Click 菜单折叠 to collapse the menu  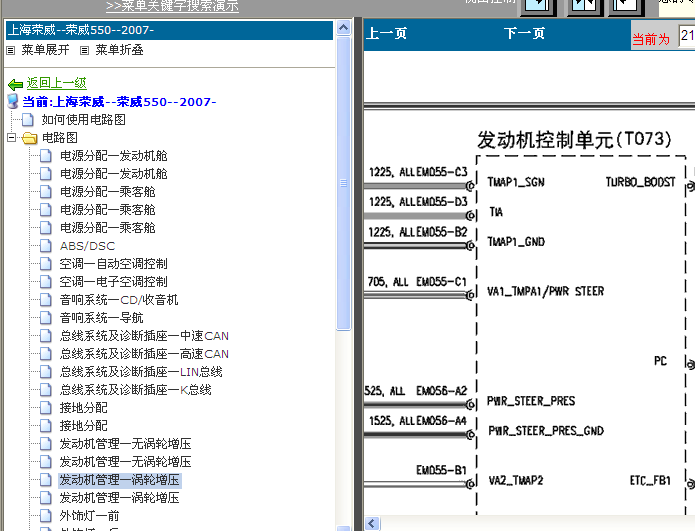pyautogui.click(x=119, y=50)
